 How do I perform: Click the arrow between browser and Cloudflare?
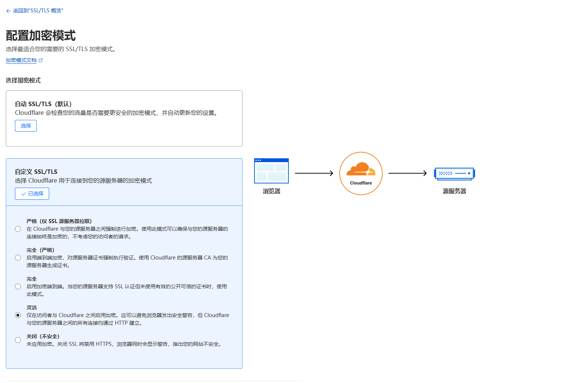coord(314,173)
